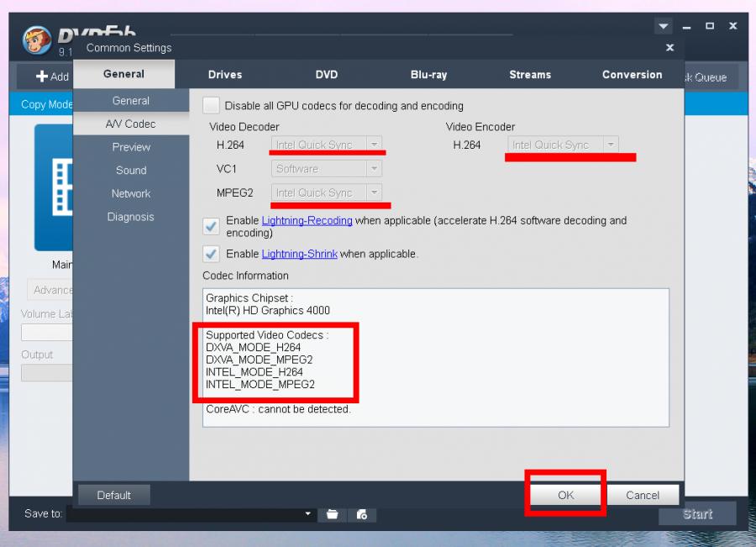The image size is (756, 547).
Task: Select Diagnosis in the sidebar
Action: tap(131, 217)
